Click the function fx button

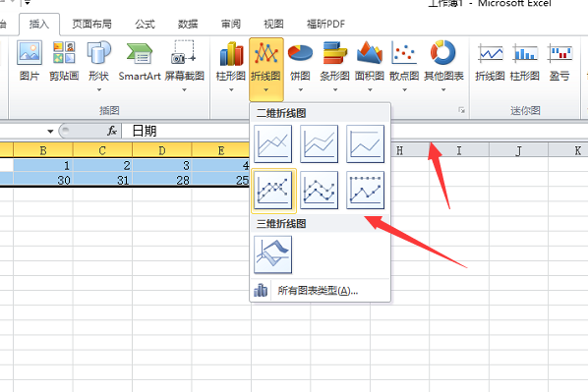click(112, 131)
